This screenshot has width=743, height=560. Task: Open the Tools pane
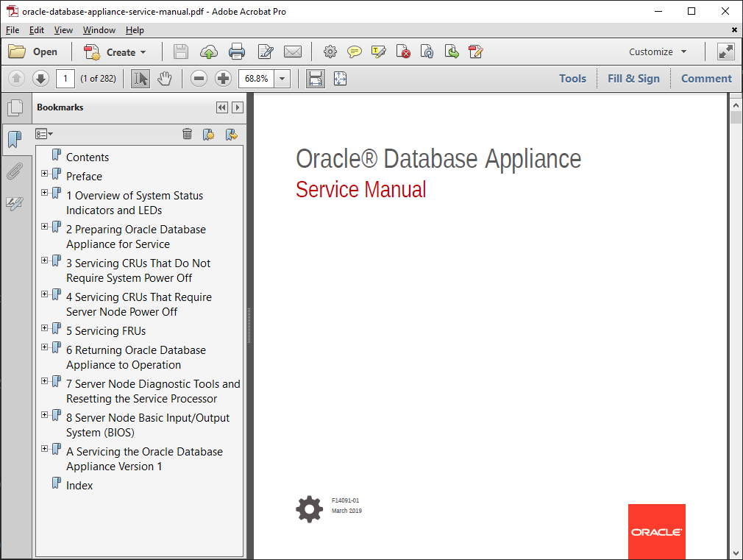pos(572,78)
